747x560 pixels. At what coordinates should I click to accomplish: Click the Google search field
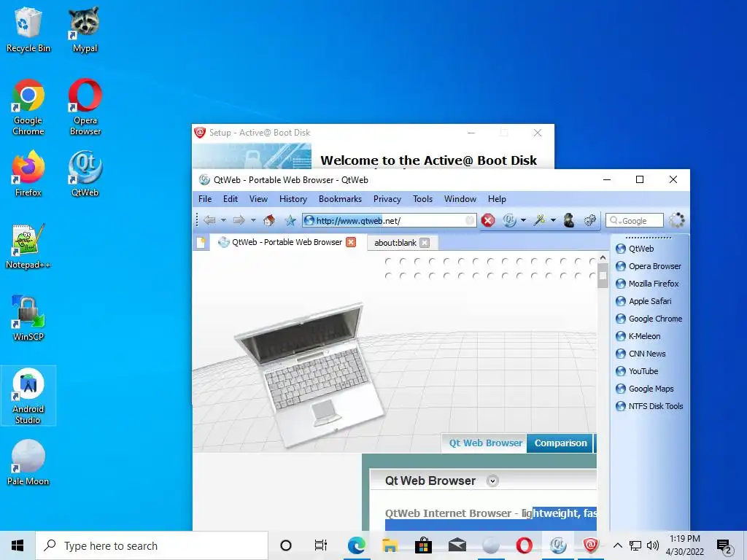tap(634, 220)
